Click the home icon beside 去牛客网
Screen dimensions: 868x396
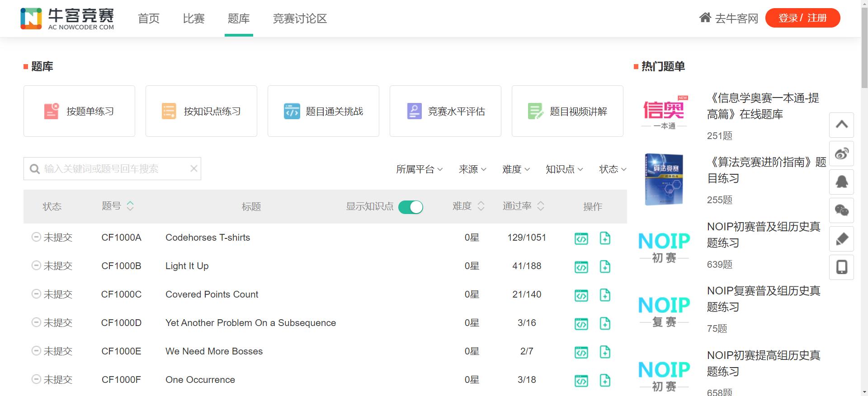[705, 18]
